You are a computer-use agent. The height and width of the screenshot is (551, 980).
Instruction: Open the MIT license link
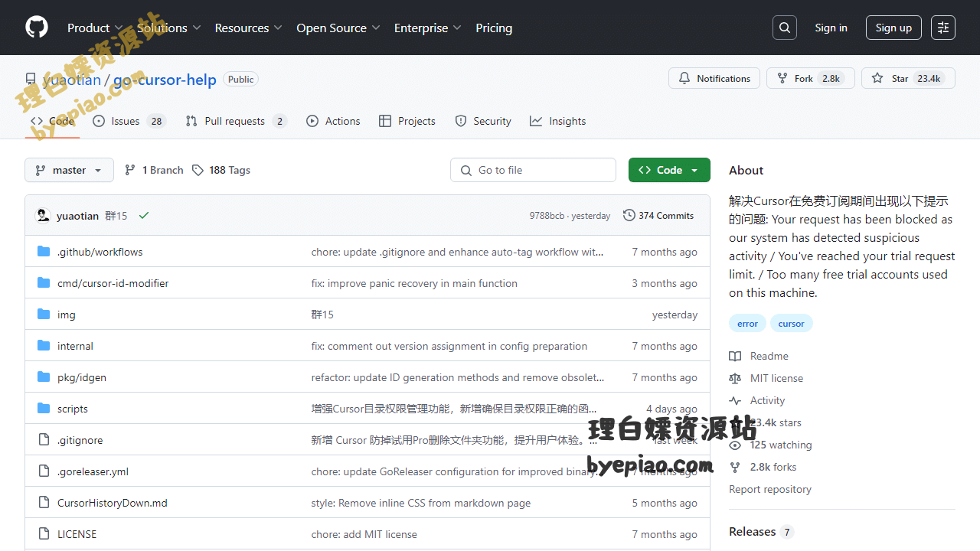coord(766,378)
